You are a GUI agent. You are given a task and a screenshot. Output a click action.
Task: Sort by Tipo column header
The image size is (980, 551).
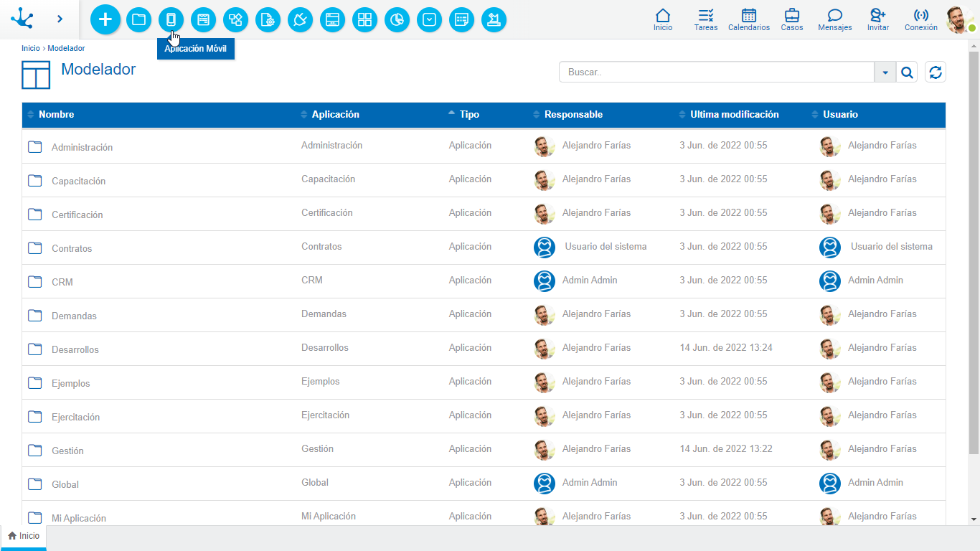point(469,114)
